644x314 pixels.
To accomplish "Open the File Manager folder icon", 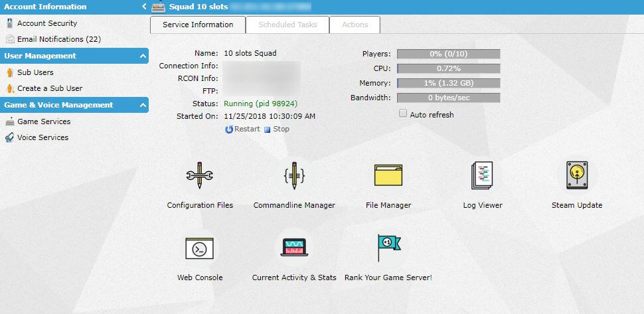I will [x=388, y=176].
